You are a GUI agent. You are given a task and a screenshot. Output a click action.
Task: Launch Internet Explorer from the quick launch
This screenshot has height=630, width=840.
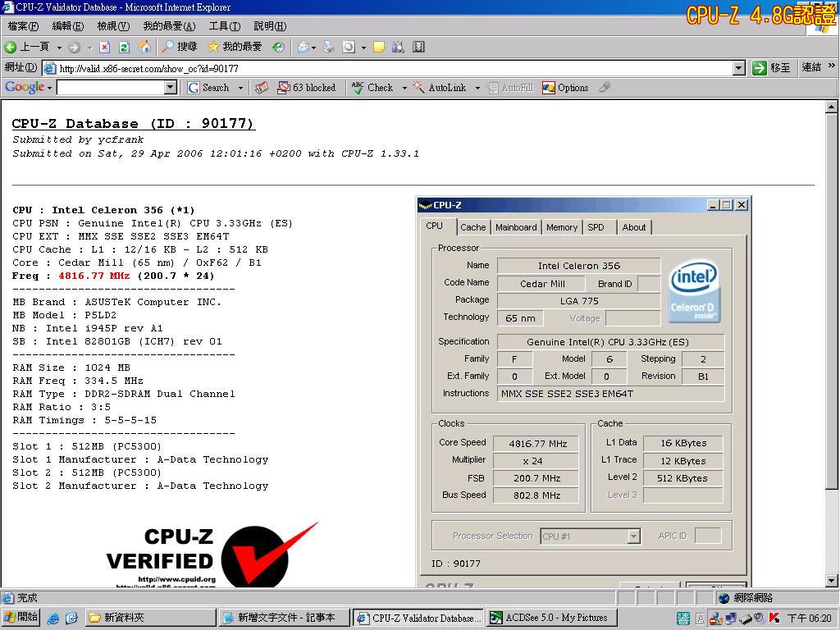click(x=53, y=618)
